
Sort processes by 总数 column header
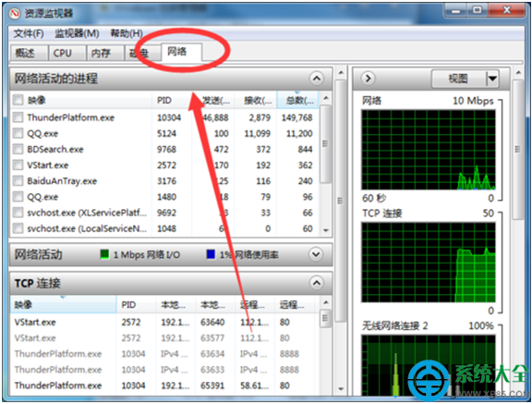(x=298, y=101)
